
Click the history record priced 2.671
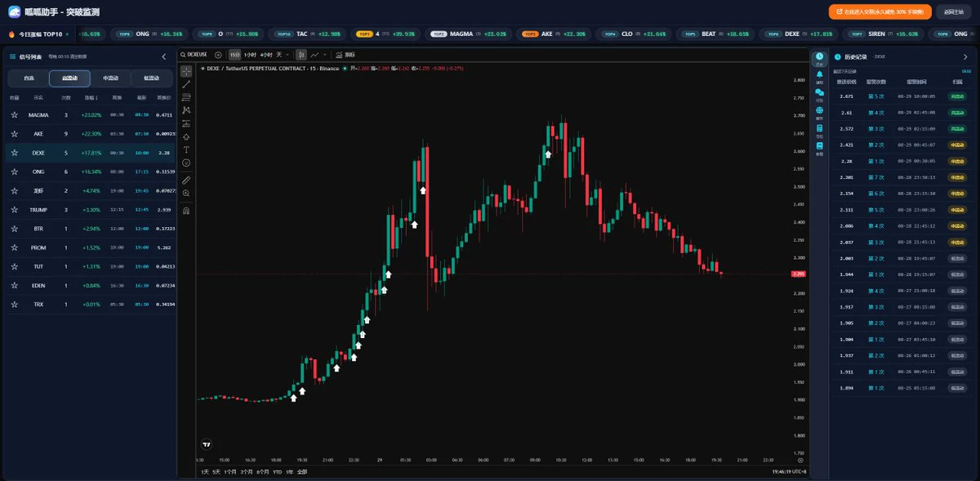coord(901,96)
